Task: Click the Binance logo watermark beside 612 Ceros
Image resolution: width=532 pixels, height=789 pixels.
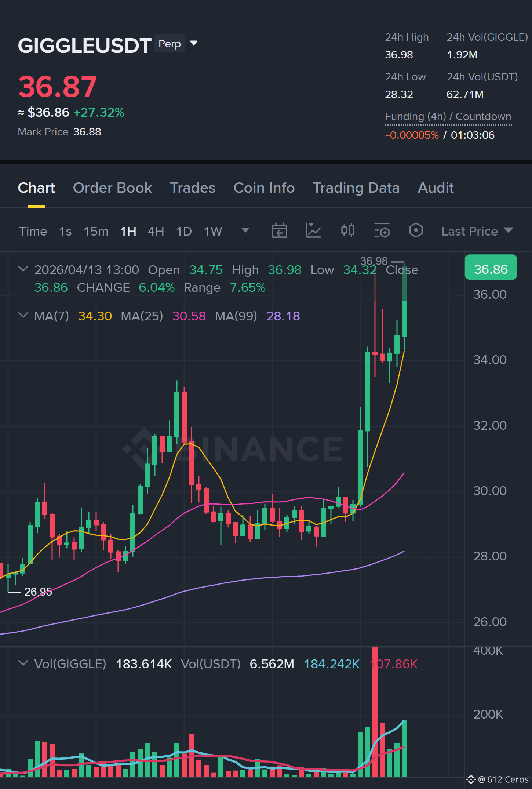Action: 471,779
